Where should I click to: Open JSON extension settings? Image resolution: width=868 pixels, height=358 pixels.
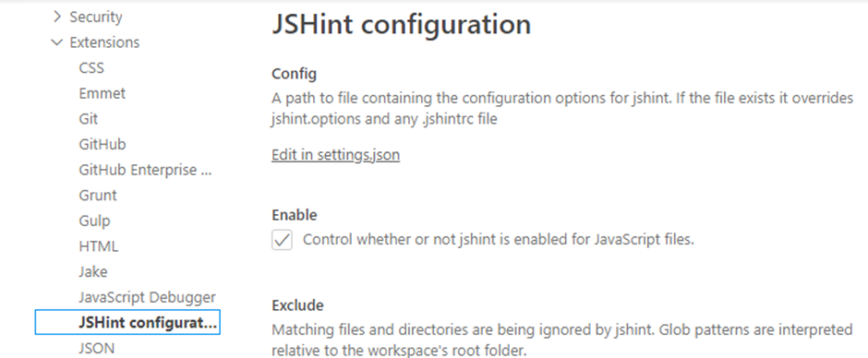coord(97,348)
